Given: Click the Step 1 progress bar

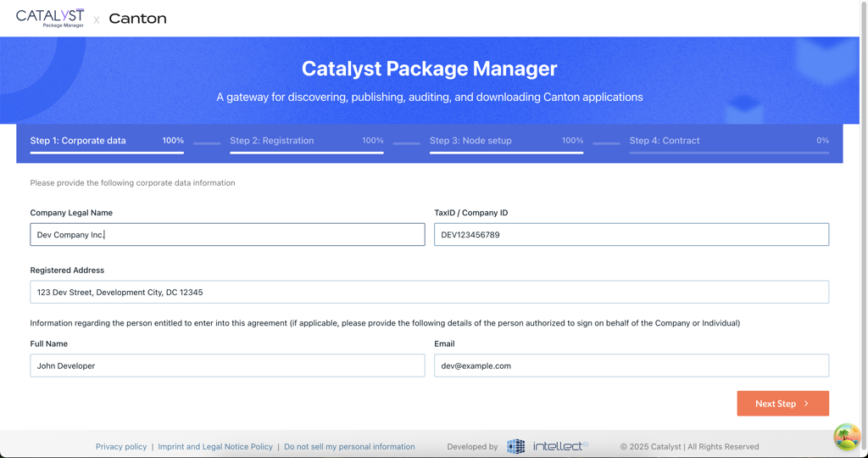Looking at the screenshot, I should (107, 153).
